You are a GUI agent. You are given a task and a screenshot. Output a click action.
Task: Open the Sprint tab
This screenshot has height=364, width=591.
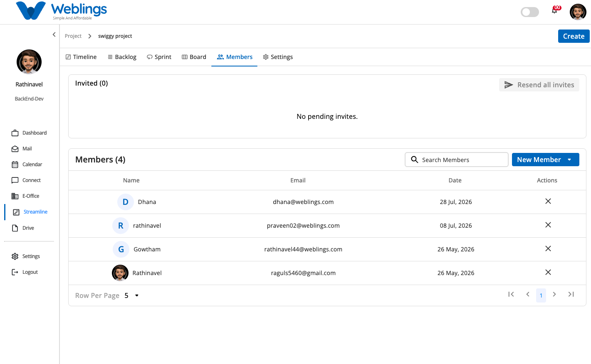159,57
